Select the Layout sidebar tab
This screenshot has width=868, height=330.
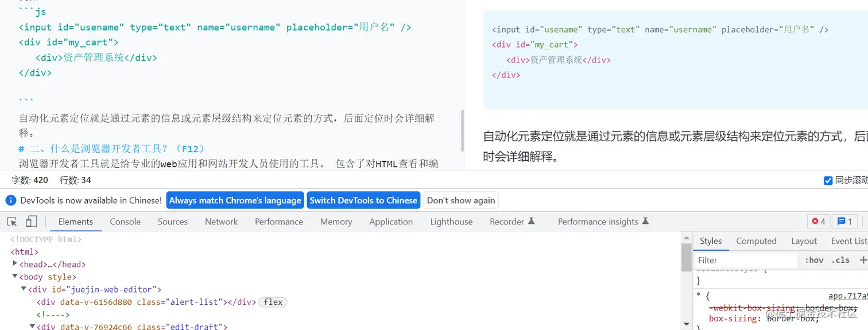click(804, 241)
